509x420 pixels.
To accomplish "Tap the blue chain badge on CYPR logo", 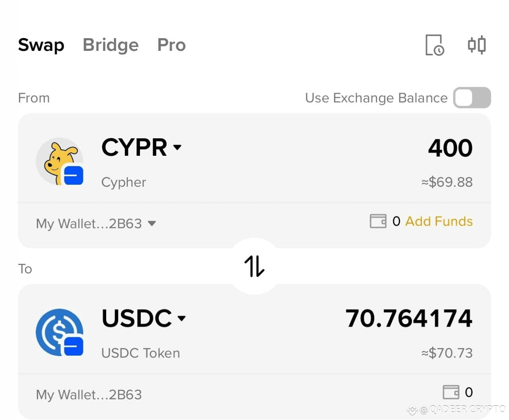I will [74, 175].
